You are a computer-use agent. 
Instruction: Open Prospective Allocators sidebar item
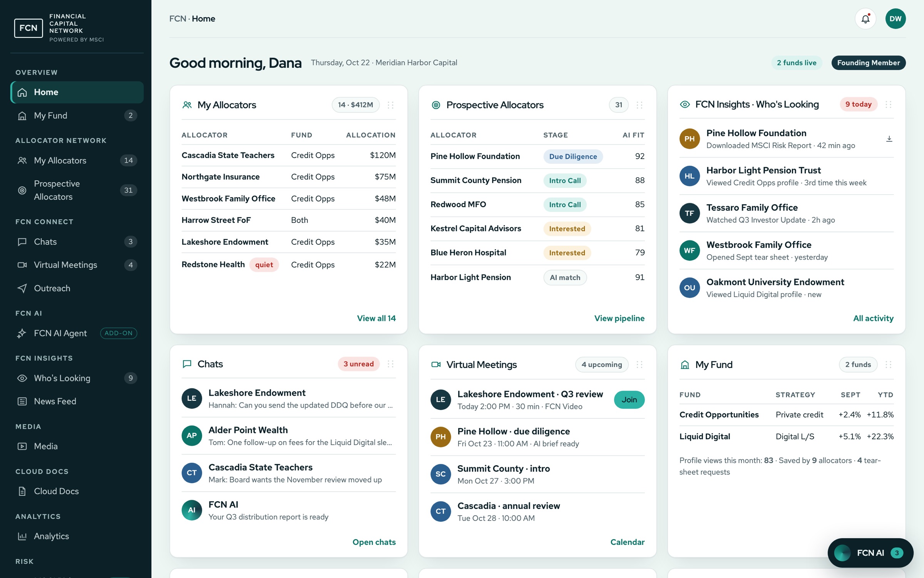coord(77,190)
